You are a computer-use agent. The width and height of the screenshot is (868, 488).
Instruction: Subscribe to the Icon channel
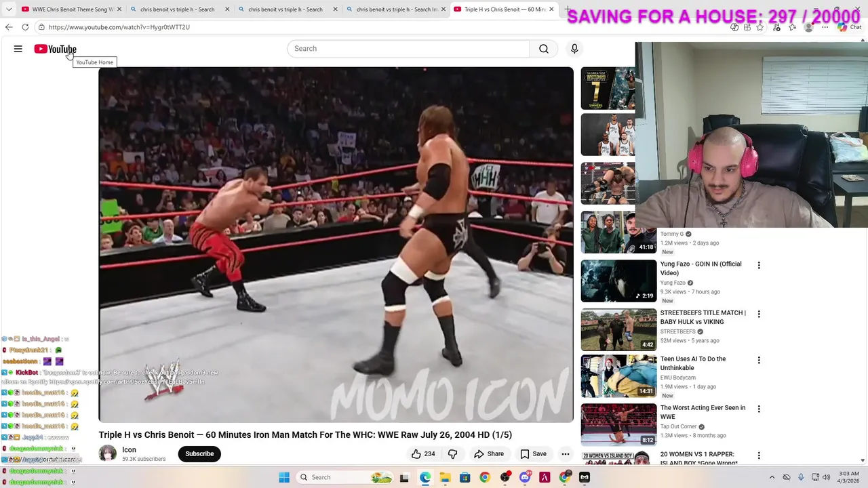(x=199, y=454)
